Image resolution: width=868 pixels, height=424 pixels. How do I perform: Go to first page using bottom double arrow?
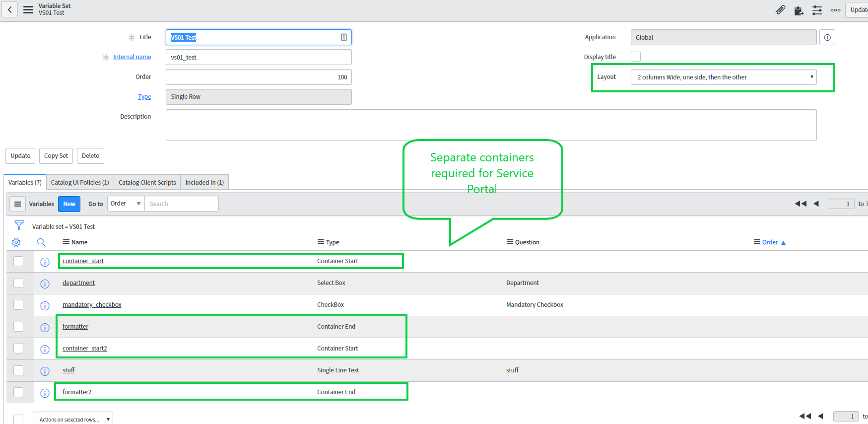(805, 416)
